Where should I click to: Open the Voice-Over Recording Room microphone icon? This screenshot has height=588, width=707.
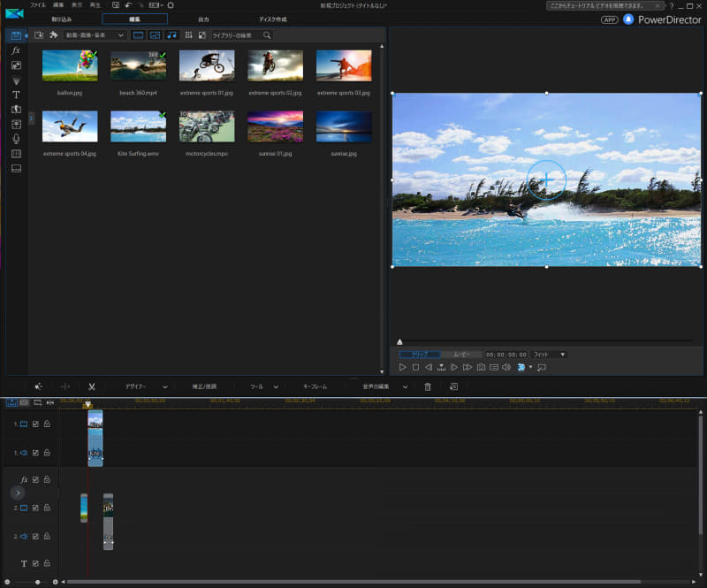(x=16, y=139)
